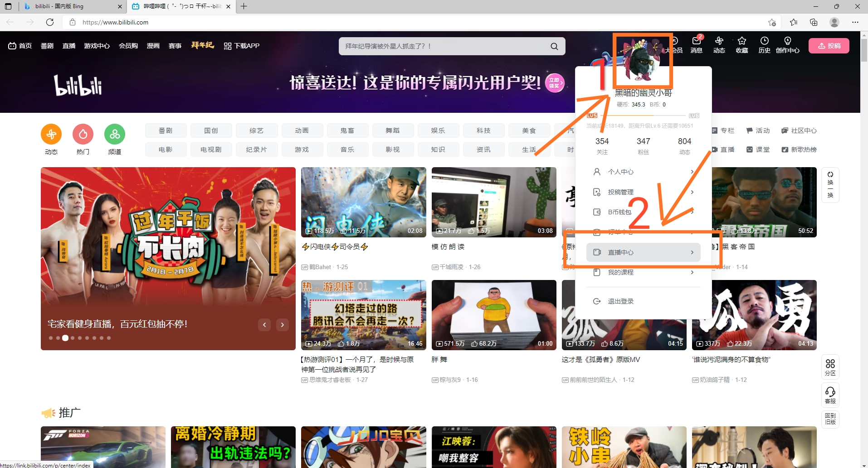The height and width of the screenshot is (468, 868).
Task: Show next carousel banner arrow
Action: point(283,324)
